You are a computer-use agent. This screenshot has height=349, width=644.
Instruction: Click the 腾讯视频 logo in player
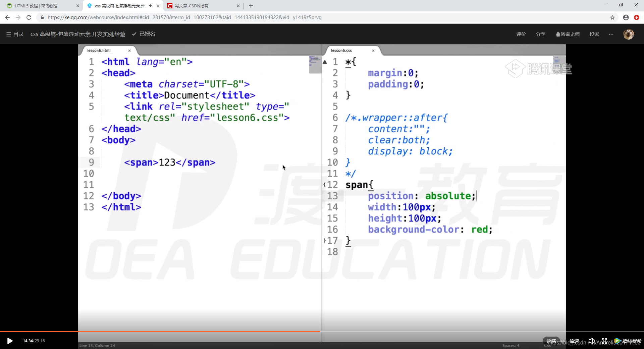coord(628,341)
